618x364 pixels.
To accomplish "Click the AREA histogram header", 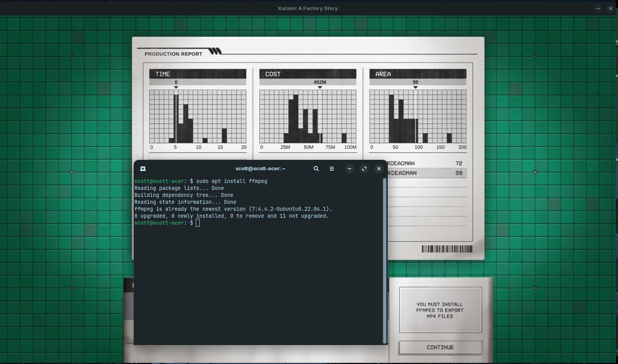I will tap(418, 74).
